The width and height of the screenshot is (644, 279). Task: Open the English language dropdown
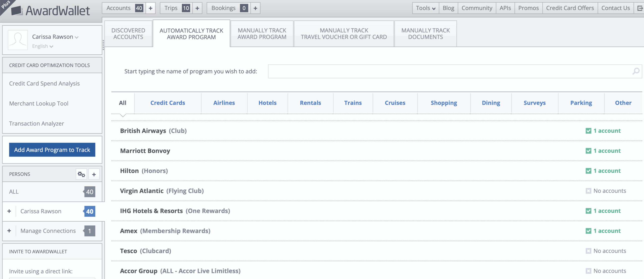pyautogui.click(x=43, y=46)
